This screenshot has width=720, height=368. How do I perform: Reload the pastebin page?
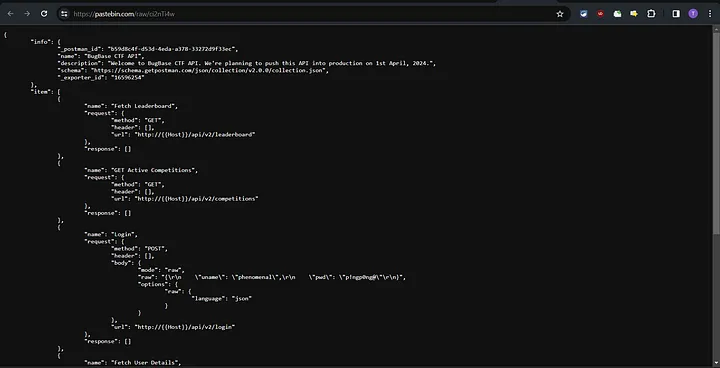(44, 14)
